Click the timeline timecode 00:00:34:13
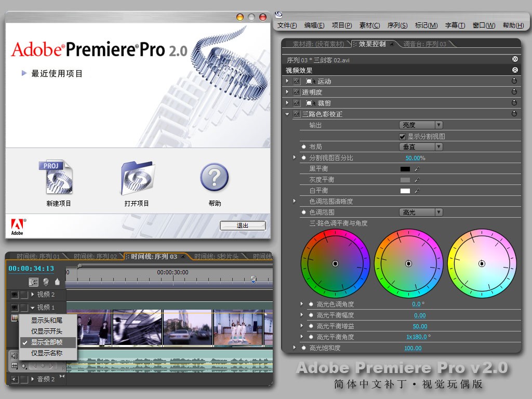 (31, 269)
